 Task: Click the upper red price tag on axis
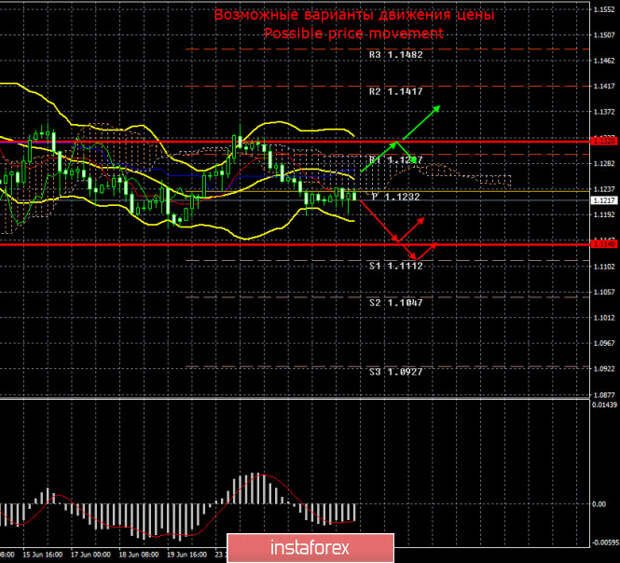click(x=603, y=141)
